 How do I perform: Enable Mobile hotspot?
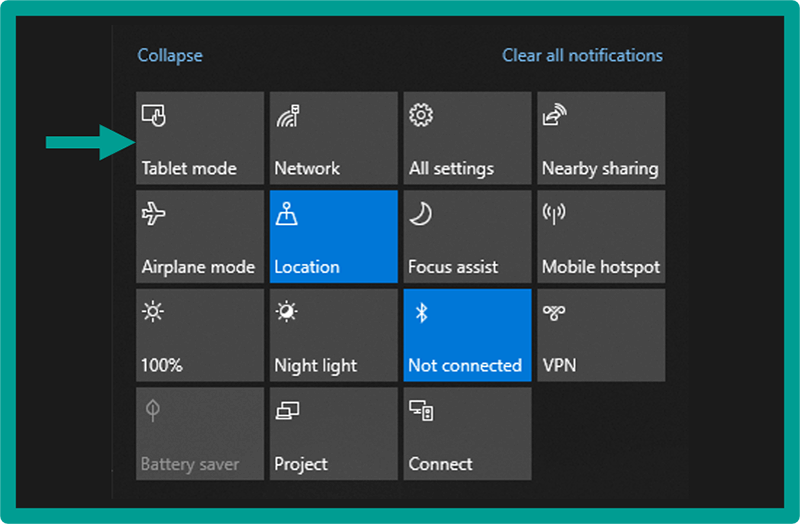(x=601, y=236)
